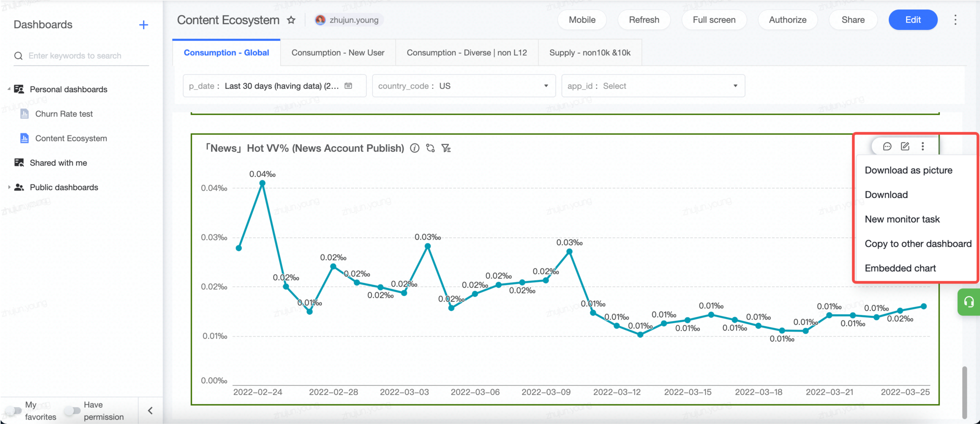Screen dimensions: 980x424
Task: Open the country_code dropdown
Action: pos(464,86)
